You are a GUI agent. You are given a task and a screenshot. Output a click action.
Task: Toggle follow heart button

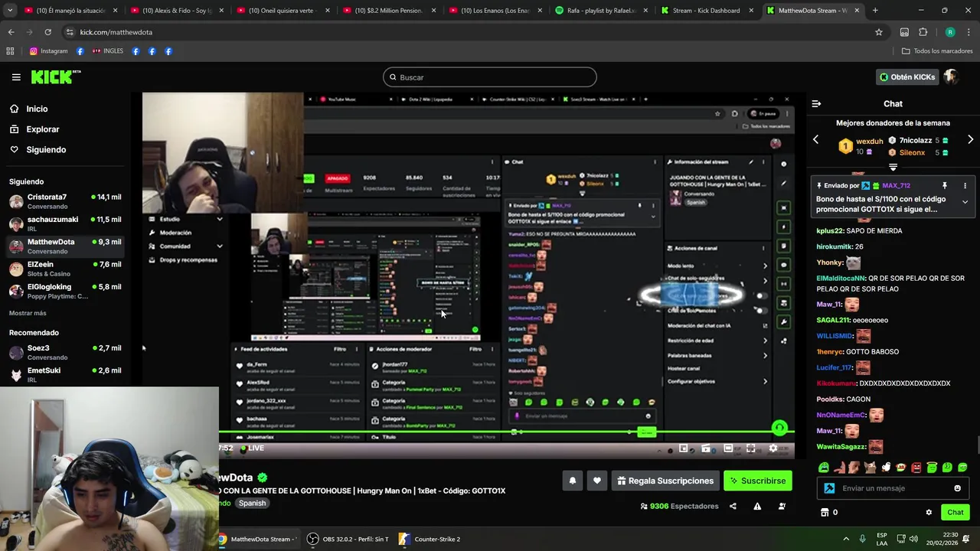(597, 481)
